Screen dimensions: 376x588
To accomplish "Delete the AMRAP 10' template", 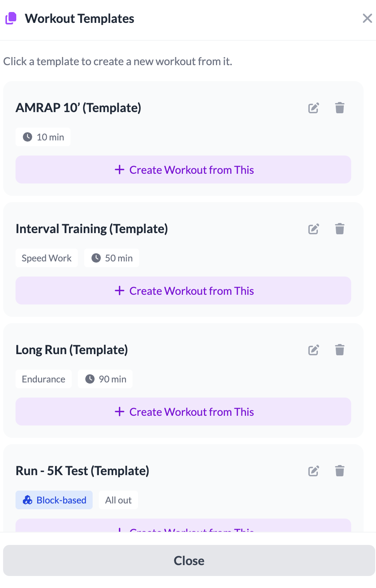I will [x=340, y=108].
